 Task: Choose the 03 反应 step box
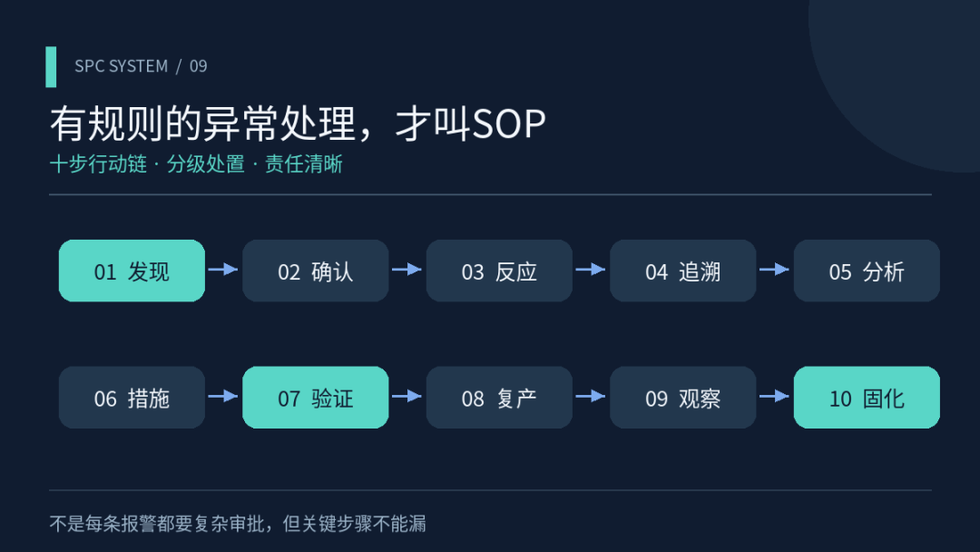(499, 271)
